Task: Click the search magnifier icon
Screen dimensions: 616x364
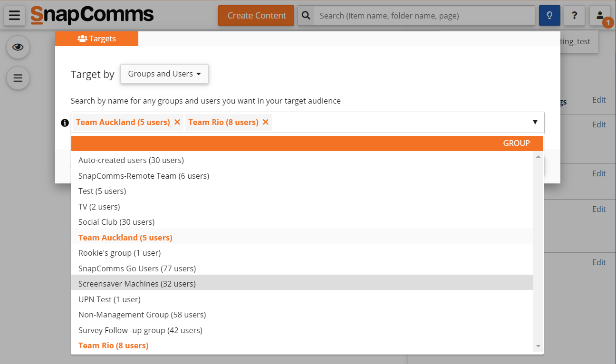Action: tap(306, 16)
